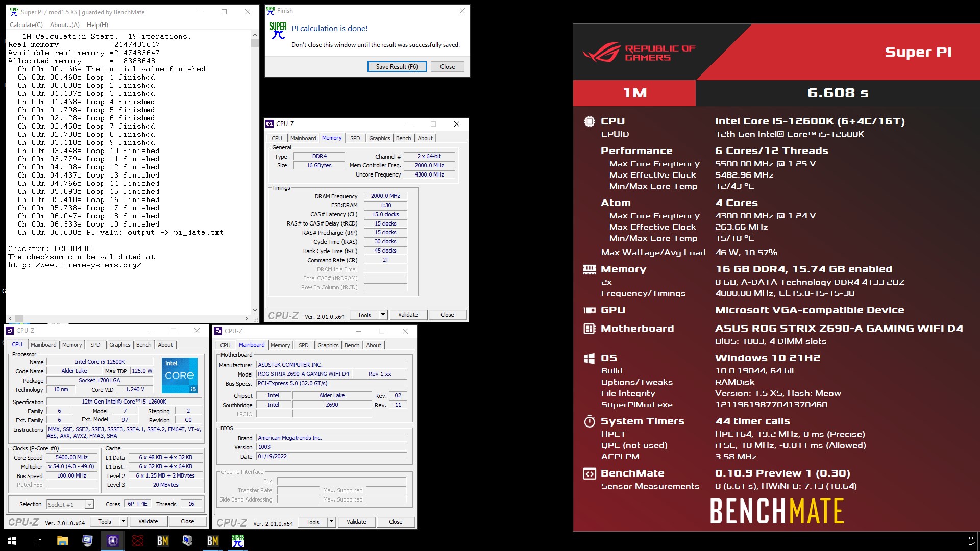Click the CPU-Z Memory window title icon
The width and height of the screenshot is (980, 551).
point(270,124)
